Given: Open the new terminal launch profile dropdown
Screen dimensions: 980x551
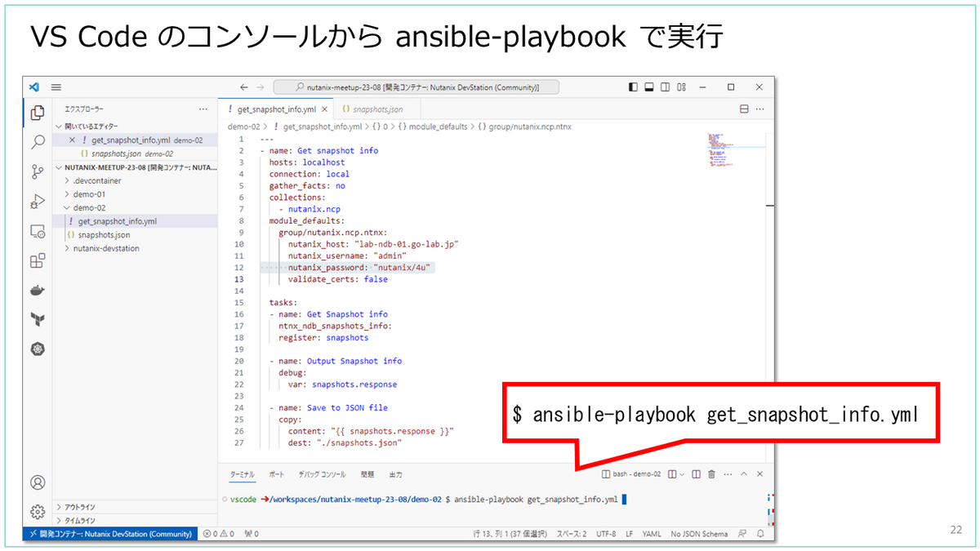Looking at the screenshot, I should (682, 474).
